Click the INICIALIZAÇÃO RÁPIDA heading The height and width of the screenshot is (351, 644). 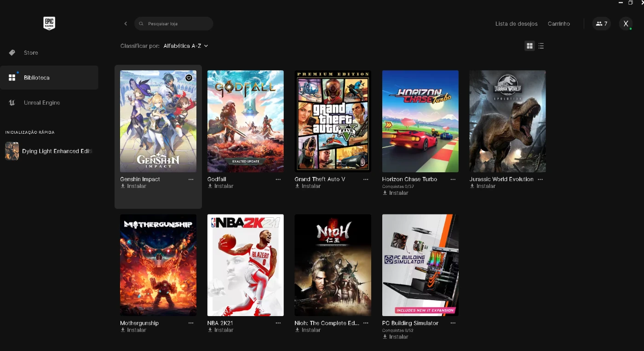pyautogui.click(x=30, y=132)
